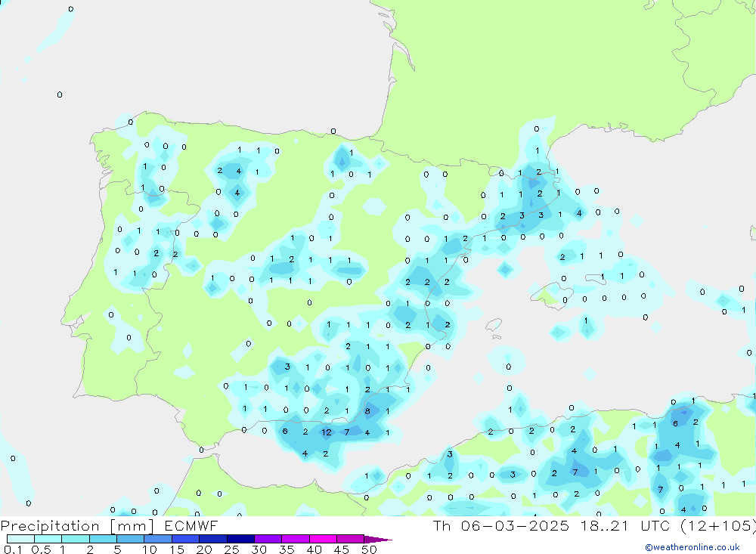Screen dimensions: 756x554
Task: Click the '40' legend scale label
Action: 314,549
